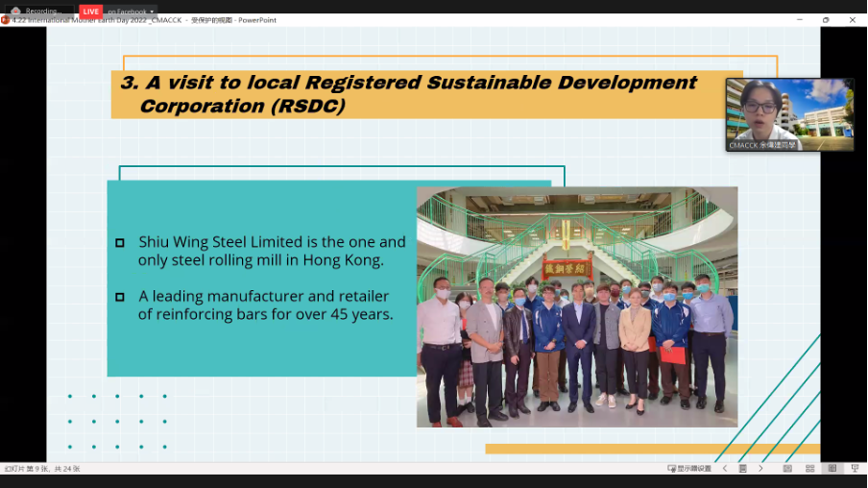Image resolution: width=868 pixels, height=488 pixels.
Task: Click the Recording cloud icon
Action: [x=15, y=12]
